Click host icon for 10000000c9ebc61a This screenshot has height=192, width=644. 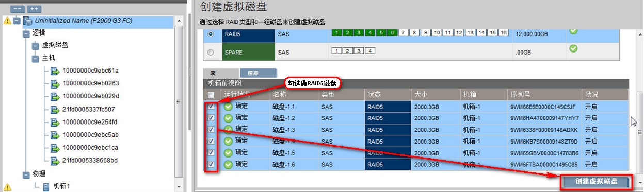(55, 71)
